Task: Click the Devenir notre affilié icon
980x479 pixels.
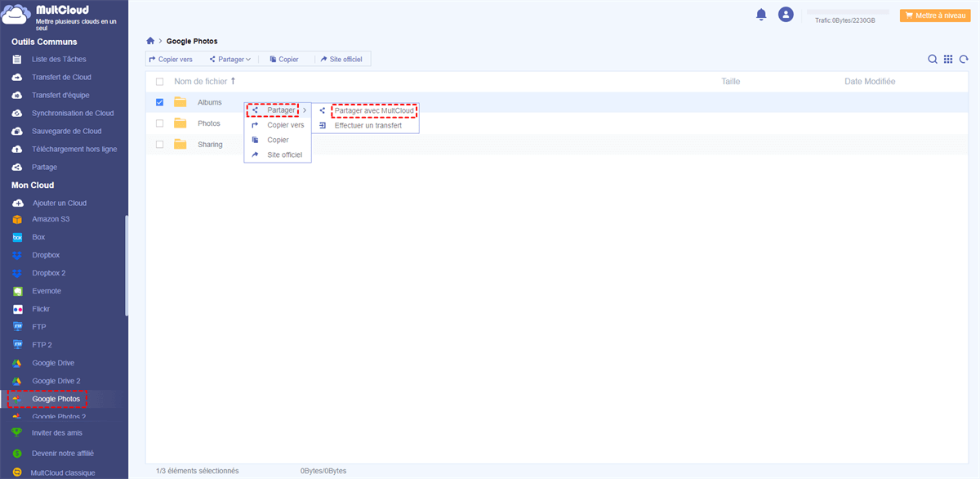Action: point(17,453)
